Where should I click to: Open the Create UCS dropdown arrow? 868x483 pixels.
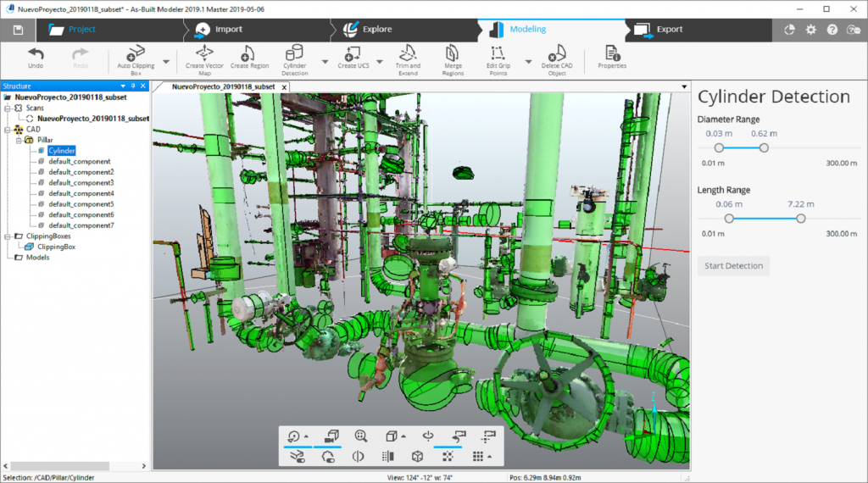pos(380,62)
